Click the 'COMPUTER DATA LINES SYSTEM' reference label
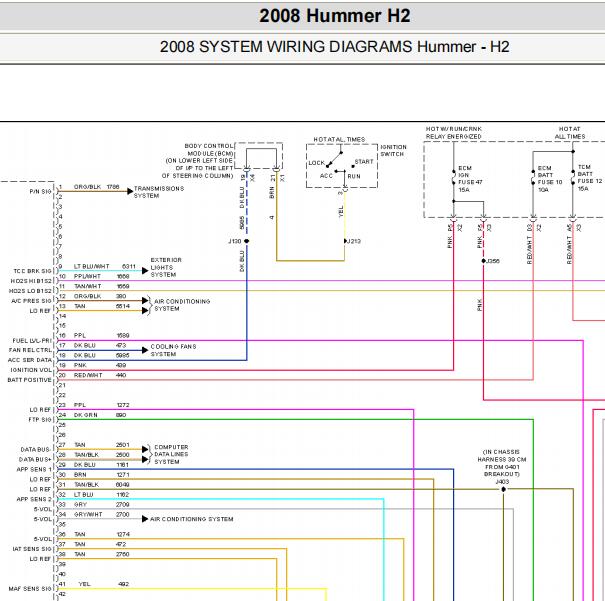This screenshot has width=605, height=601. tap(171, 454)
